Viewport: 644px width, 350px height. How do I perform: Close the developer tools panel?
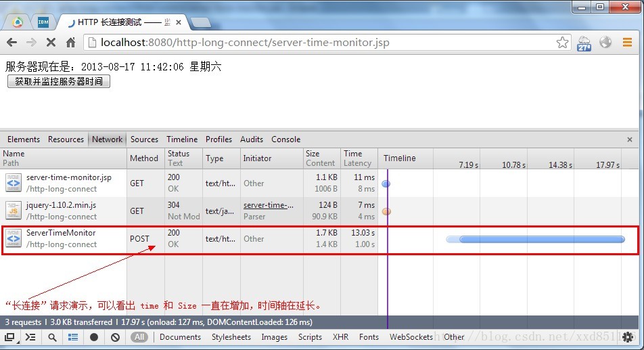tap(630, 139)
